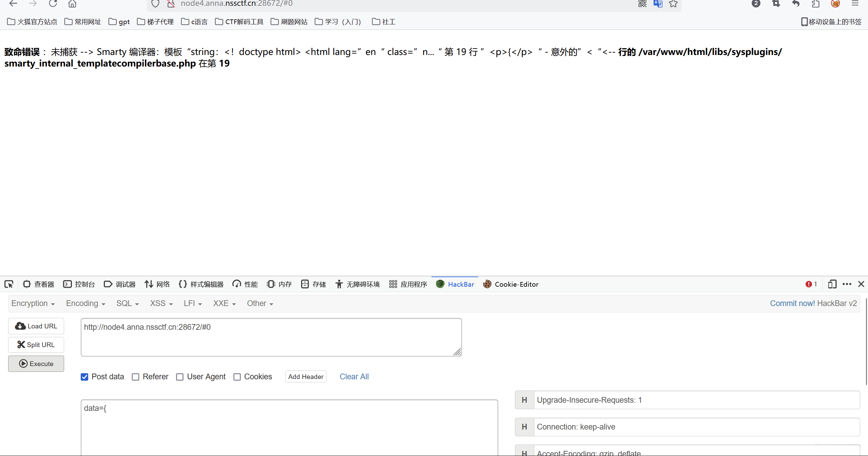Enable the Referer checkbox
Image resolution: width=868 pixels, height=456 pixels.
tap(136, 377)
